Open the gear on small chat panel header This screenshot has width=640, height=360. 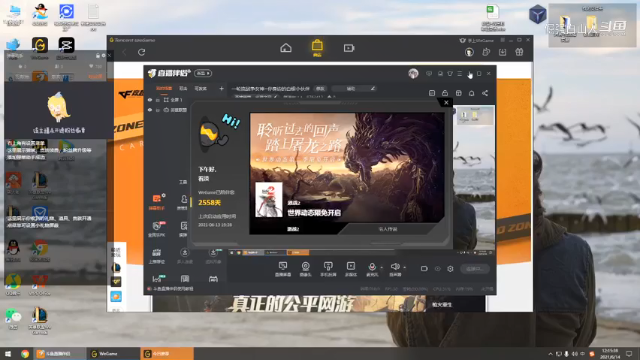click(x=104, y=56)
